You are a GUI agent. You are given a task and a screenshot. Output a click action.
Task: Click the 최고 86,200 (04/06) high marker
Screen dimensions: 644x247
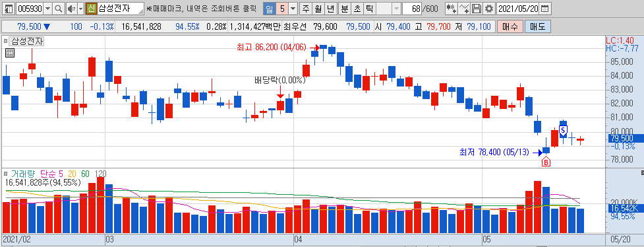tap(272, 48)
